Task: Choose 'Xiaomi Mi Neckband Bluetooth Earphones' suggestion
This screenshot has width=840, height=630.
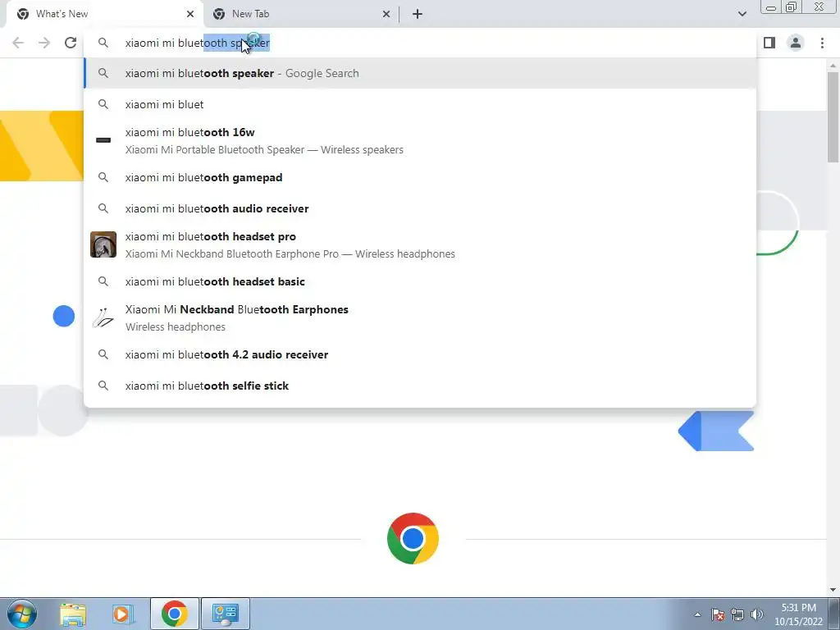Action: click(421, 317)
